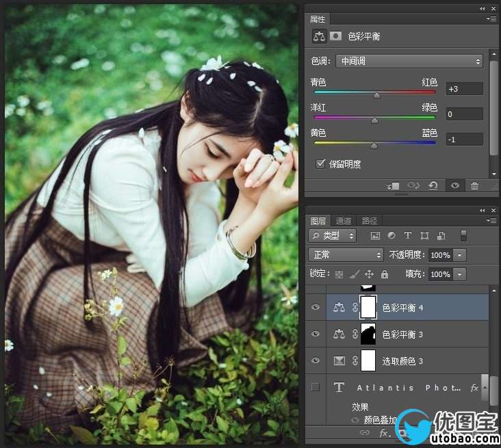Filter layers by smart object icon
501x448 pixels.
(x=441, y=236)
